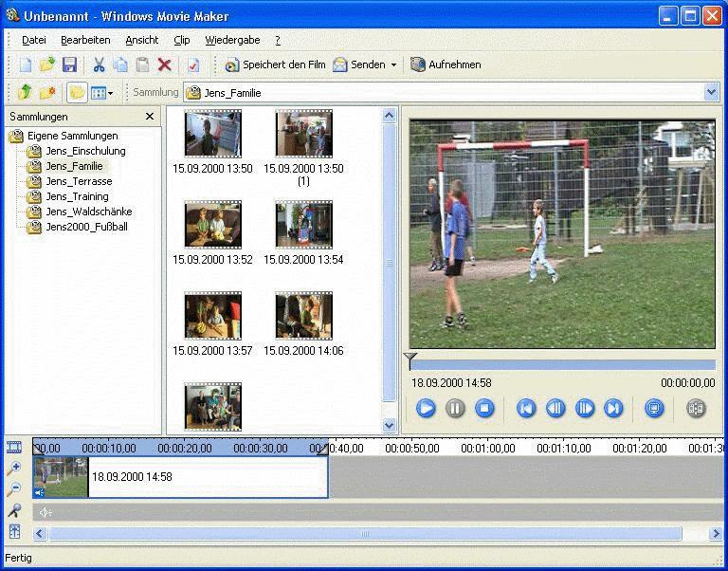
Task: Open audio levels adjustment icon
Action: pyautogui.click(x=14, y=531)
